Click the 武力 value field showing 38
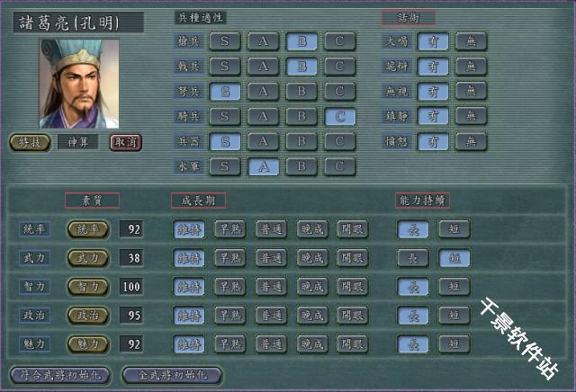The height and width of the screenshot is (392, 576). point(131,258)
